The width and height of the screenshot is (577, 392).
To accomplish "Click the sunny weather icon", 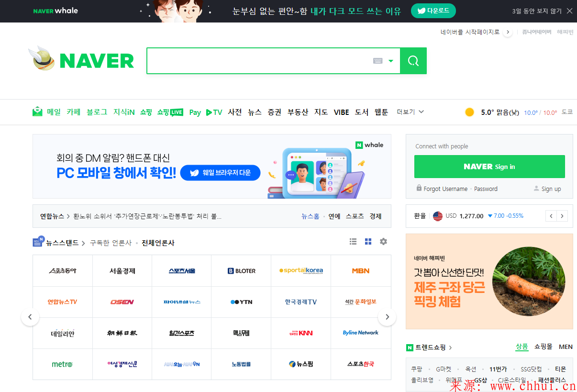I will point(470,112).
